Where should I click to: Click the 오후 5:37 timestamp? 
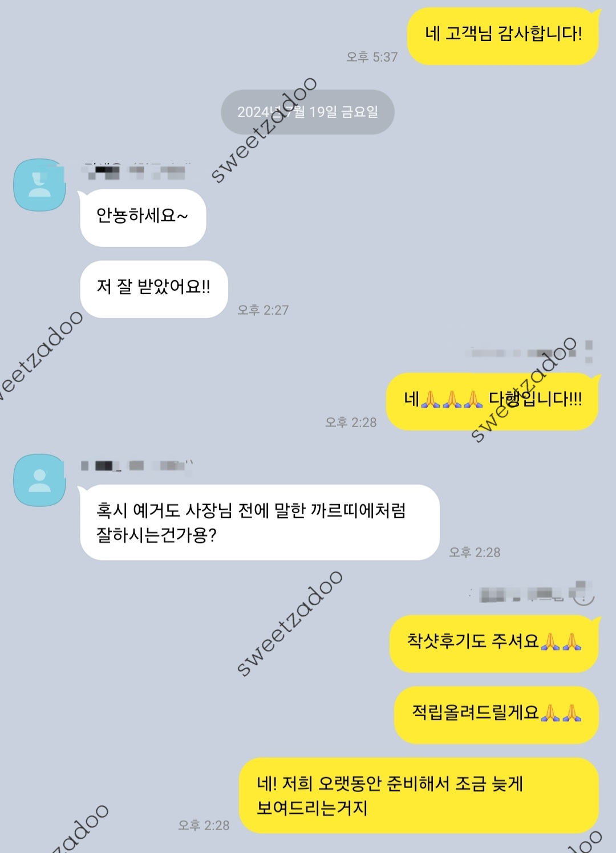[372, 57]
